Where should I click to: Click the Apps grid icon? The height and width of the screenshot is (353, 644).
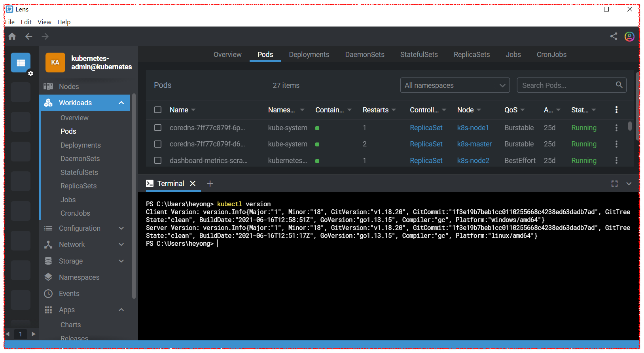(x=48, y=310)
